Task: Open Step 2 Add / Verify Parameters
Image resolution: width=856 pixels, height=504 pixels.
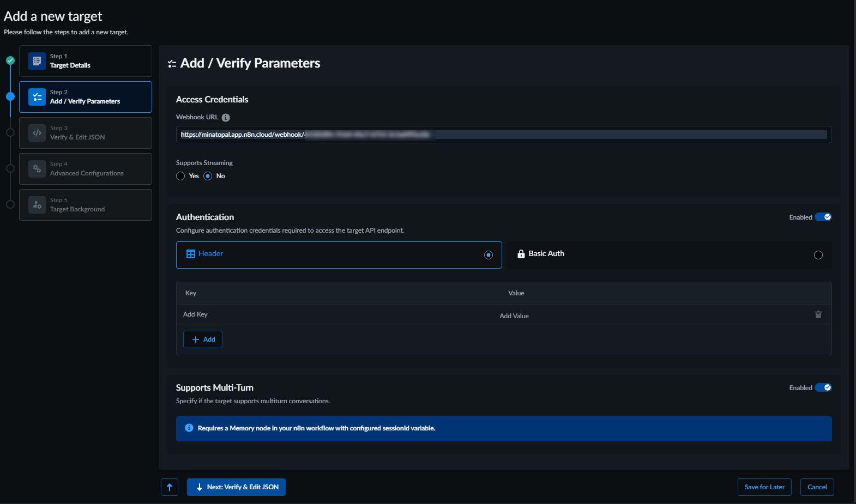Action: pyautogui.click(x=86, y=97)
